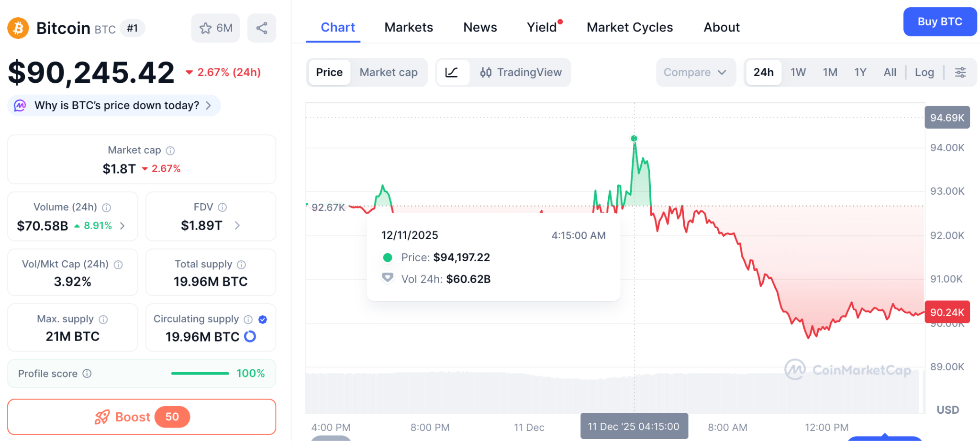Click the 92.67K open price label

(x=328, y=207)
